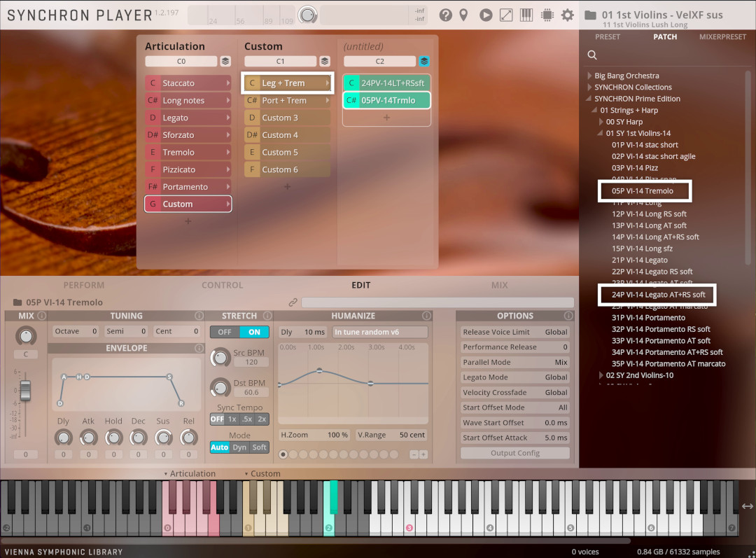
Task: Click the link chain icon beside patch name
Action: click(x=293, y=302)
